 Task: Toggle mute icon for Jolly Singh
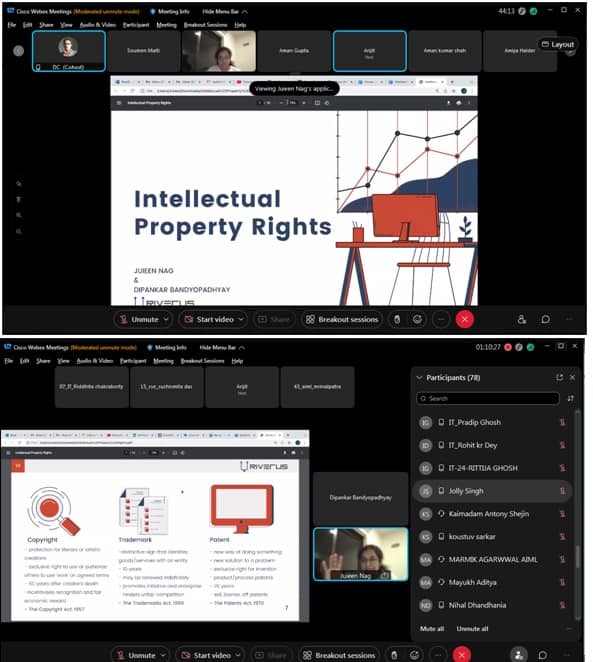click(x=562, y=491)
